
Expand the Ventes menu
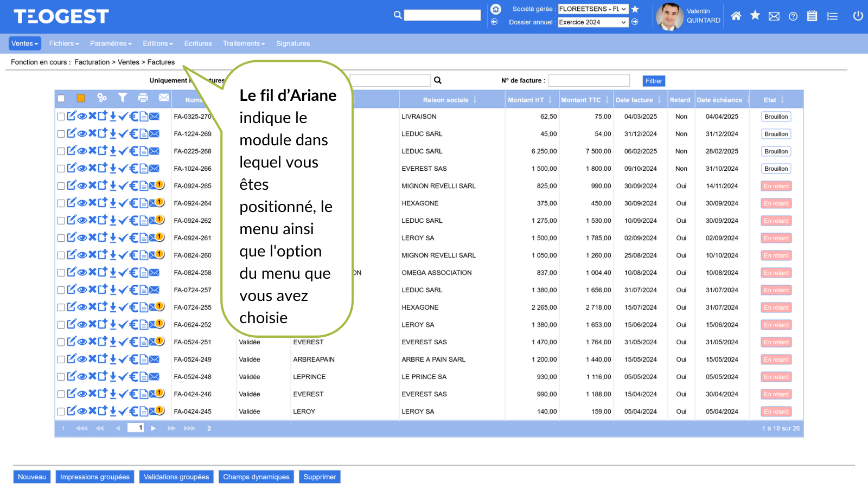(24, 43)
